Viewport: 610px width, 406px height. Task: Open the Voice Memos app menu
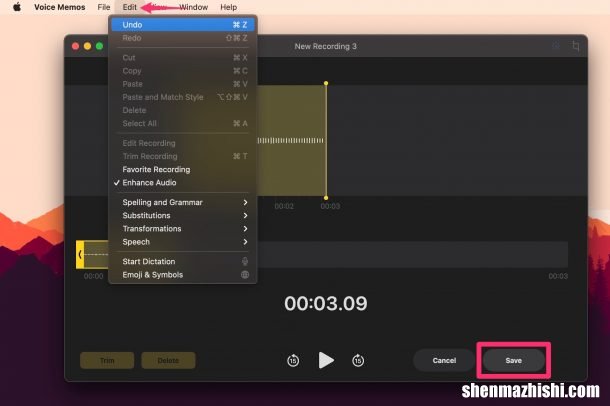[60, 7]
